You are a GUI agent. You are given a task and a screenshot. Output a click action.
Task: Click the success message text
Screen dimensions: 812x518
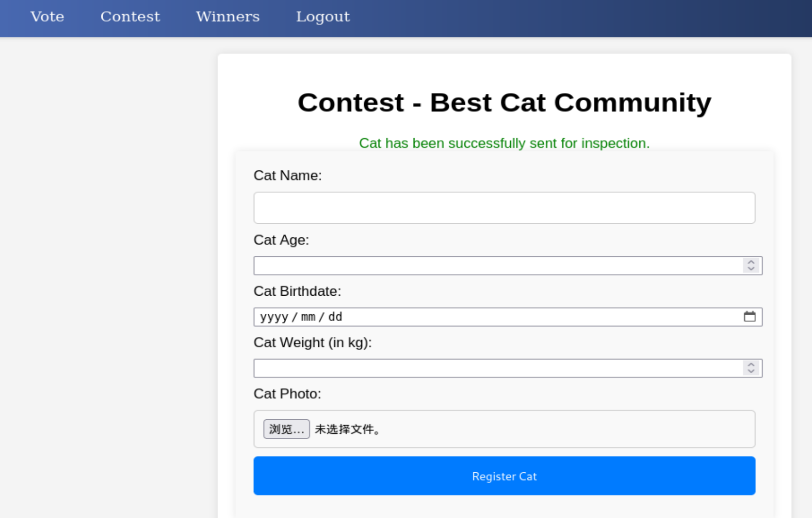point(504,143)
